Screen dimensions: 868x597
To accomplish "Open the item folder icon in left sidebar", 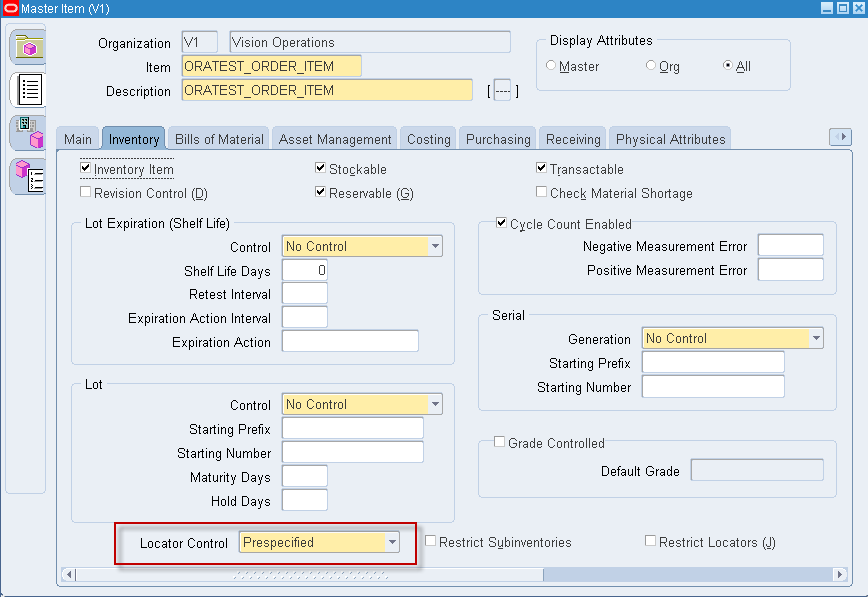I will click(x=27, y=45).
